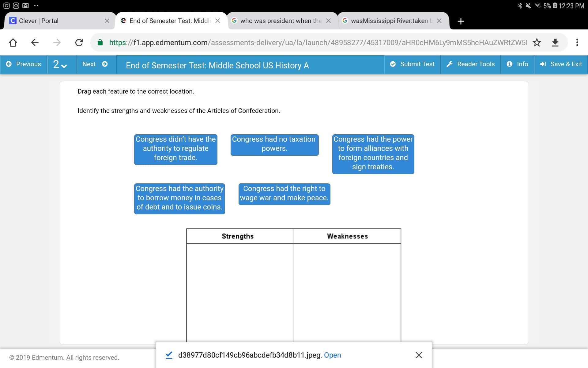Expand the question number 2 dropdown
The width and height of the screenshot is (588, 368).
coord(60,64)
